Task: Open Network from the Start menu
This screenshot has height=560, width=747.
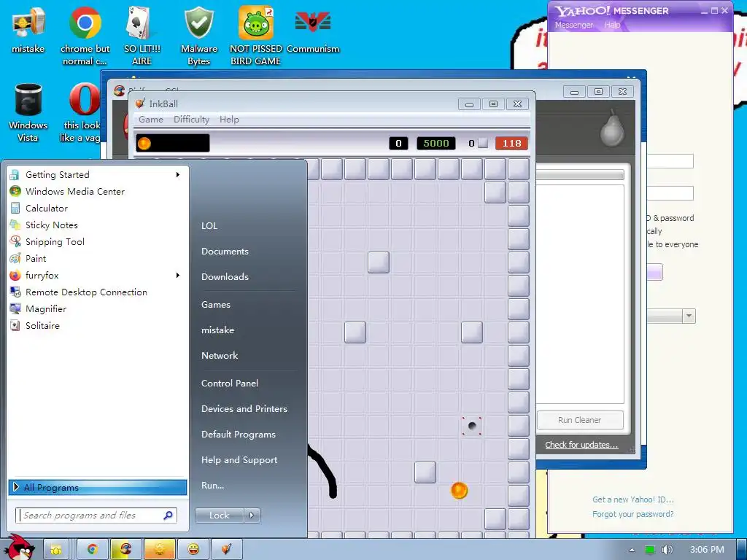Action: 219,355
